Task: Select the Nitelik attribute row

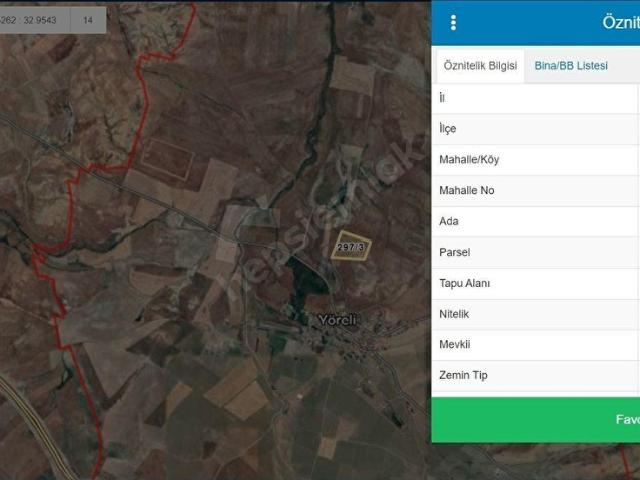Action: [536, 314]
